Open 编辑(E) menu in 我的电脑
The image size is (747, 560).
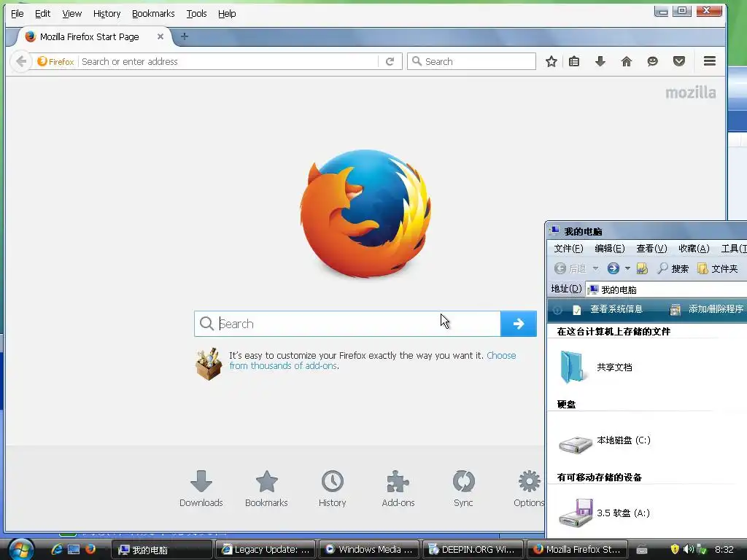(610, 249)
